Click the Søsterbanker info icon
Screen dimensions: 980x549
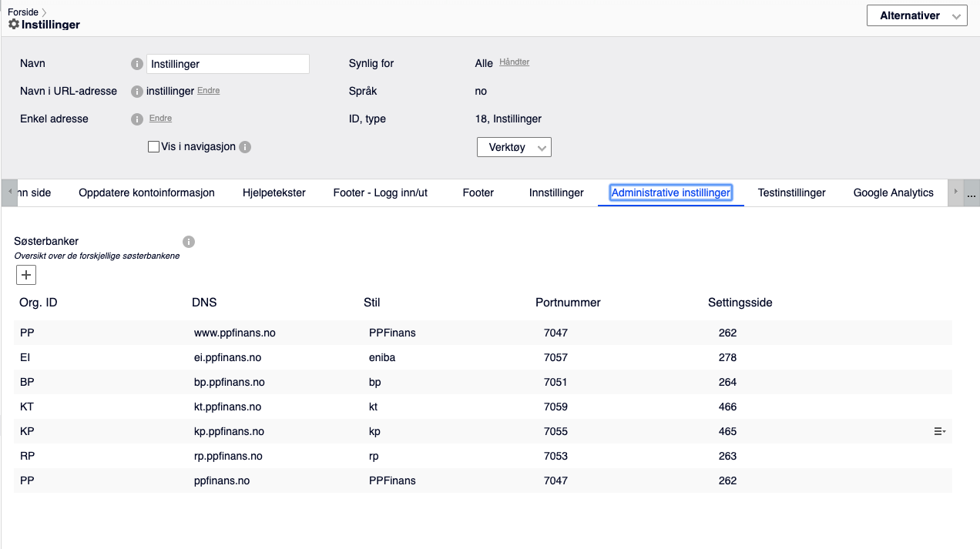click(189, 242)
